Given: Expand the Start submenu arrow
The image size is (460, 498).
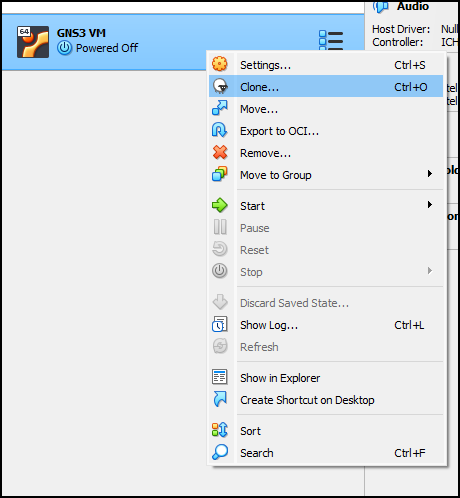Looking at the screenshot, I should point(430,205).
